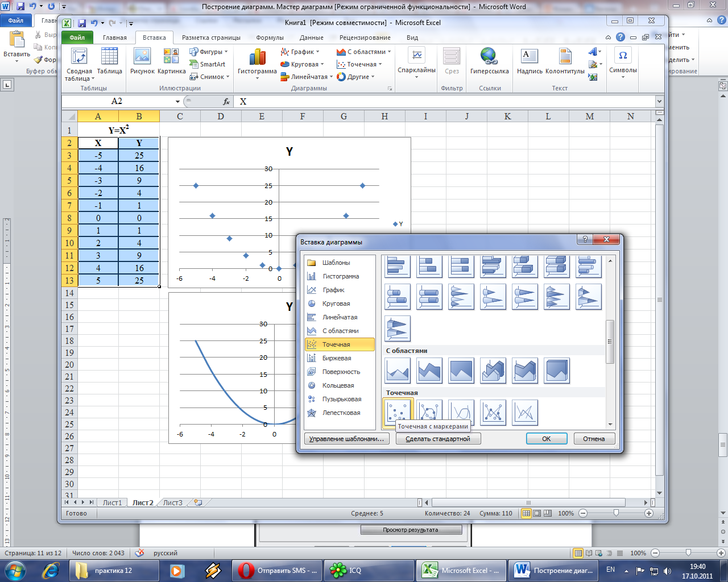Expand the График chart dropdown in ribbon
The image size is (728, 582).
300,52
